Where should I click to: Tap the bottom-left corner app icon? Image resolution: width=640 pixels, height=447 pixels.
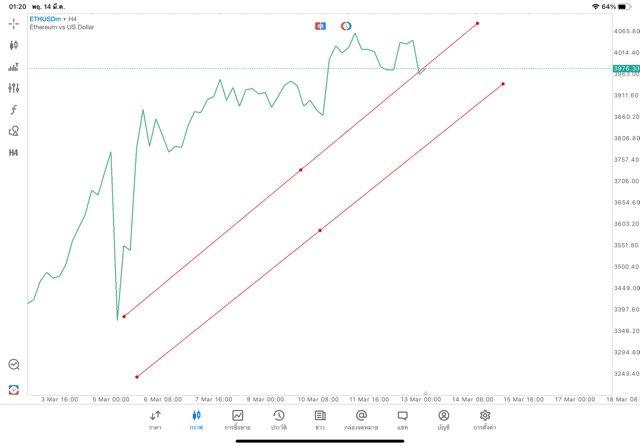click(x=14, y=390)
